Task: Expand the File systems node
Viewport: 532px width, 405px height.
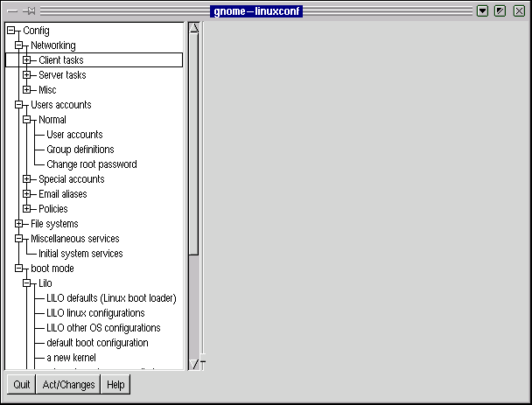Action: [x=19, y=224]
